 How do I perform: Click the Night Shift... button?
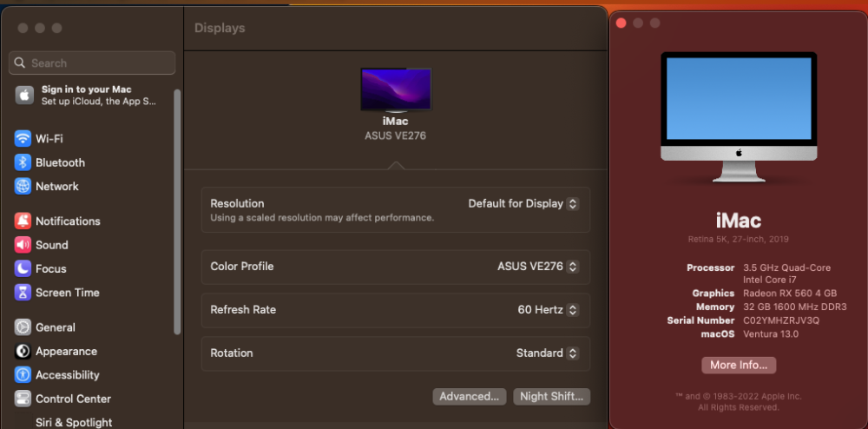(551, 396)
